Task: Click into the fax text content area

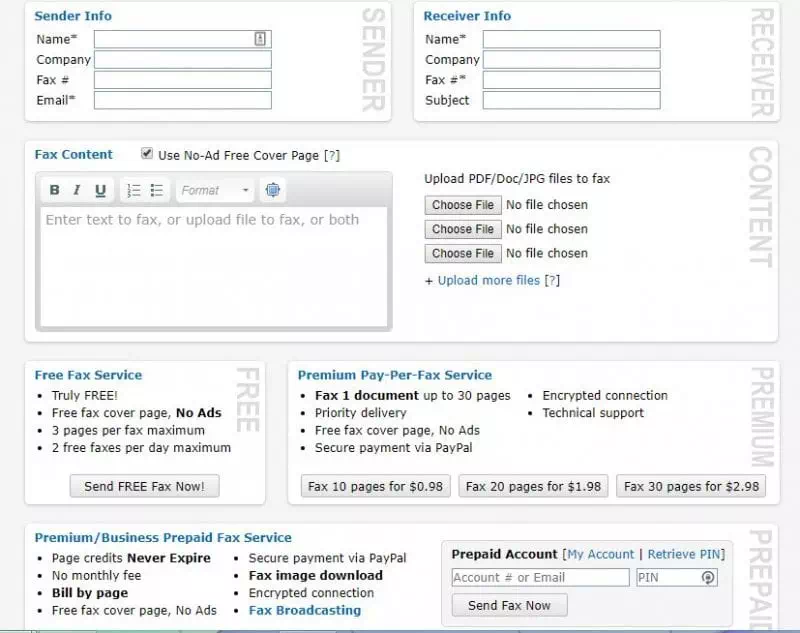Action: pyautogui.click(x=213, y=265)
